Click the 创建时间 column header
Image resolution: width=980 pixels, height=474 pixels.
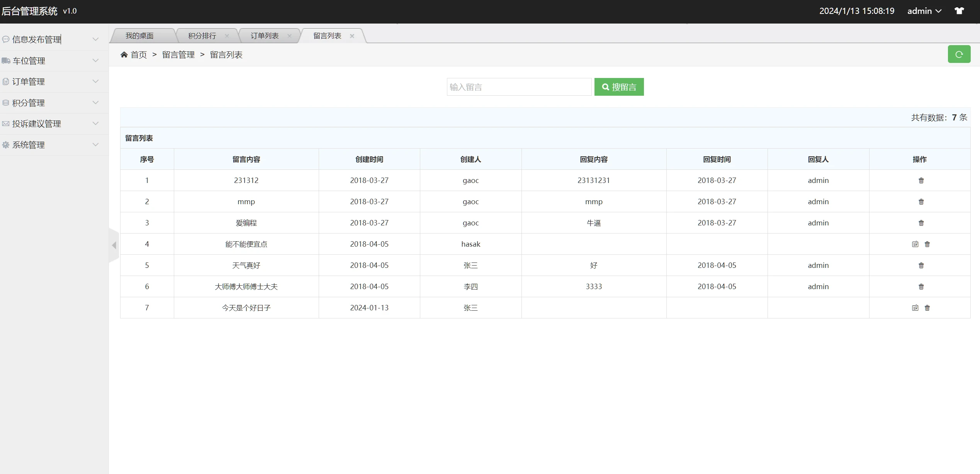pyautogui.click(x=369, y=159)
